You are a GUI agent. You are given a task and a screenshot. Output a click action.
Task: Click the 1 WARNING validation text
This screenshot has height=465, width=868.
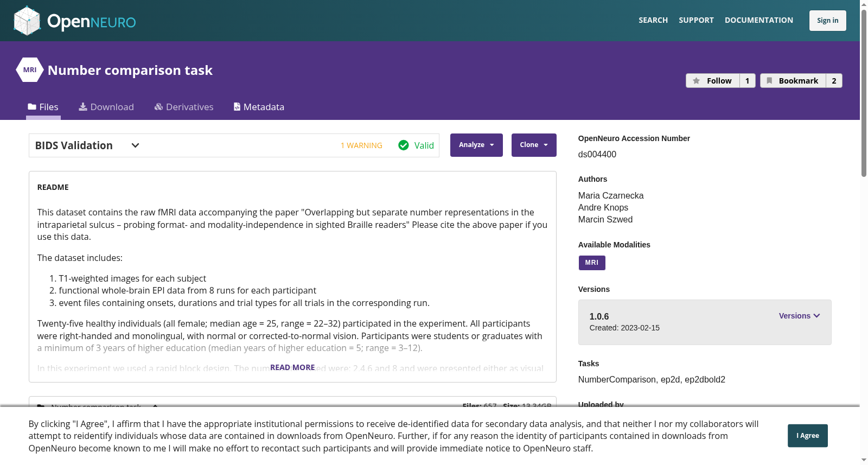pyautogui.click(x=361, y=145)
